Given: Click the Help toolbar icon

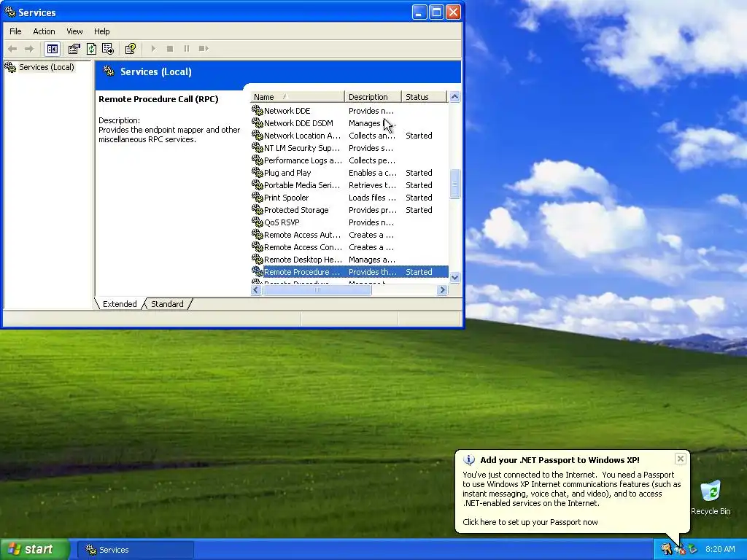Looking at the screenshot, I should tap(130, 49).
